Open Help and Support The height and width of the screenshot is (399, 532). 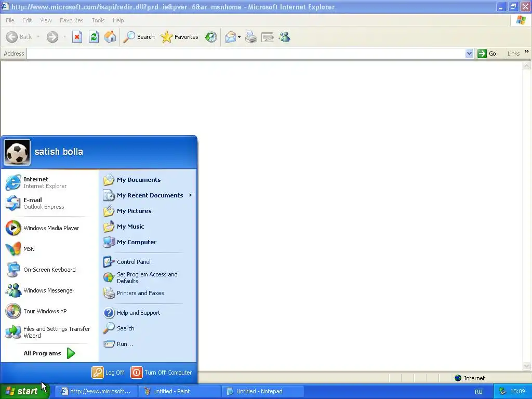[148, 313]
